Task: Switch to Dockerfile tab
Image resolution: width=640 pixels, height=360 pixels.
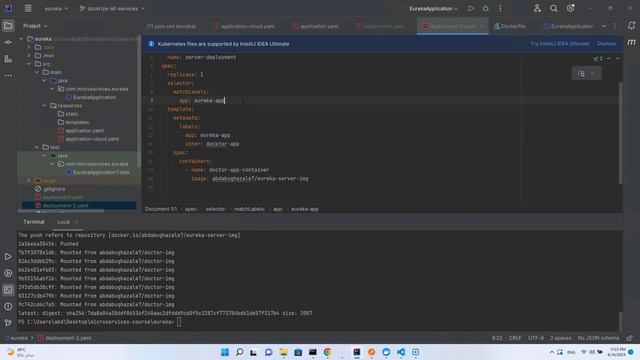Action: (510, 26)
